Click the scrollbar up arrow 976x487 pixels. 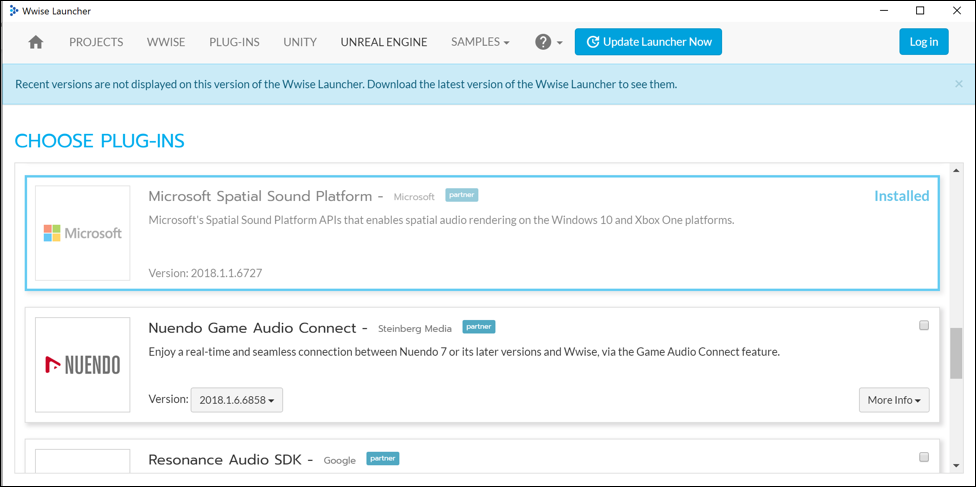pos(956,171)
